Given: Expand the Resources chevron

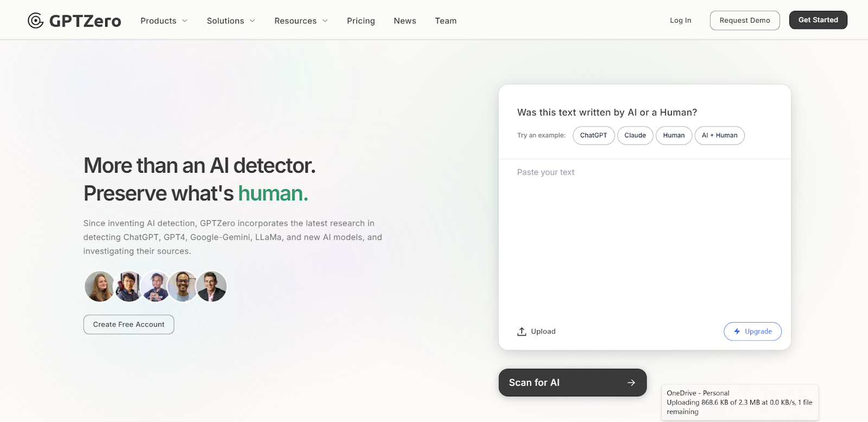Looking at the screenshot, I should pyautogui.click(x=325, y=21).
